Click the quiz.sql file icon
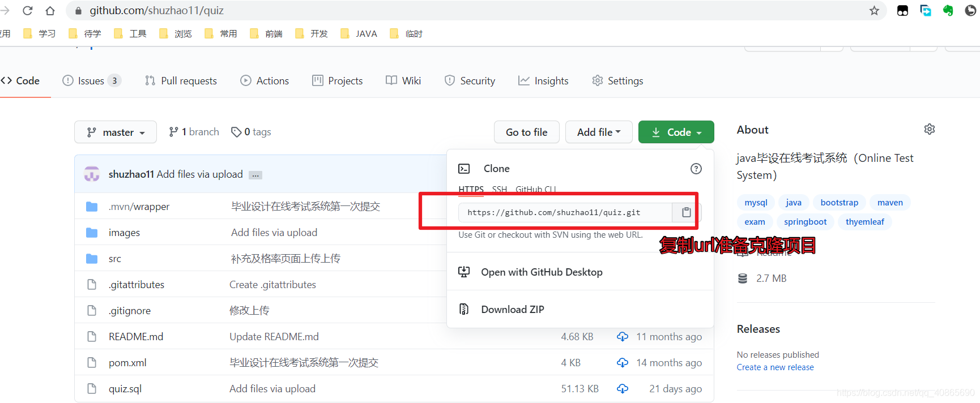This screenshot has width=980, height=403. [x=92, y=389]
